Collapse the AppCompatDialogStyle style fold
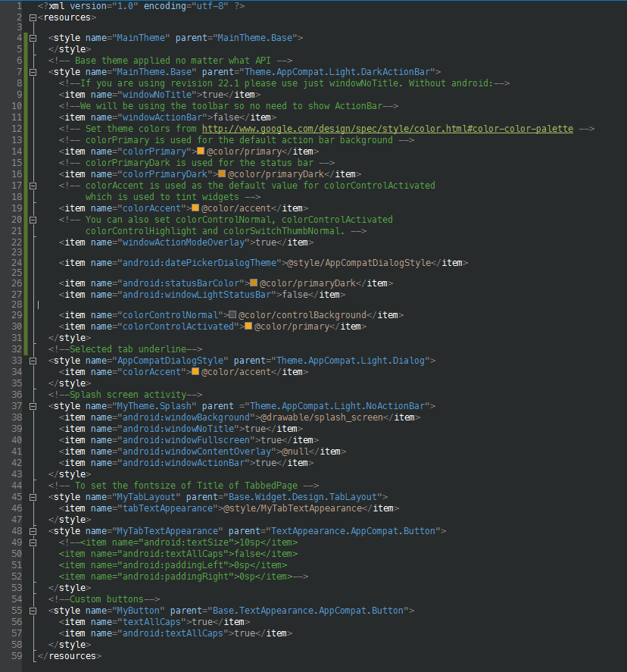627x672 pixels. 33,361
